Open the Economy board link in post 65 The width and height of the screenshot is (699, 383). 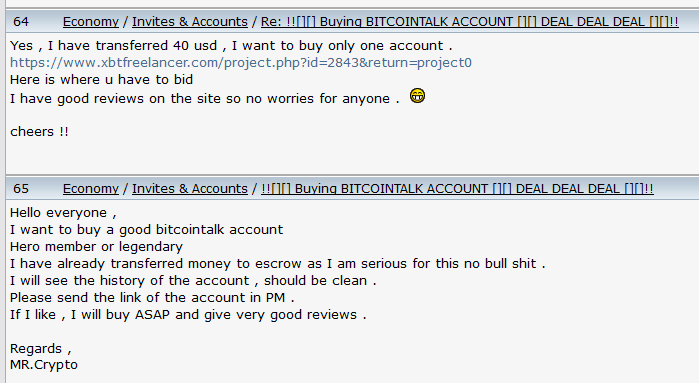tap(91, 189)
